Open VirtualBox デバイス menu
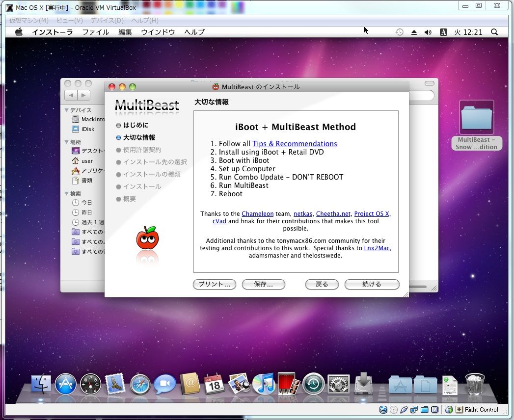The image size is (514, 420). (107, 20)
